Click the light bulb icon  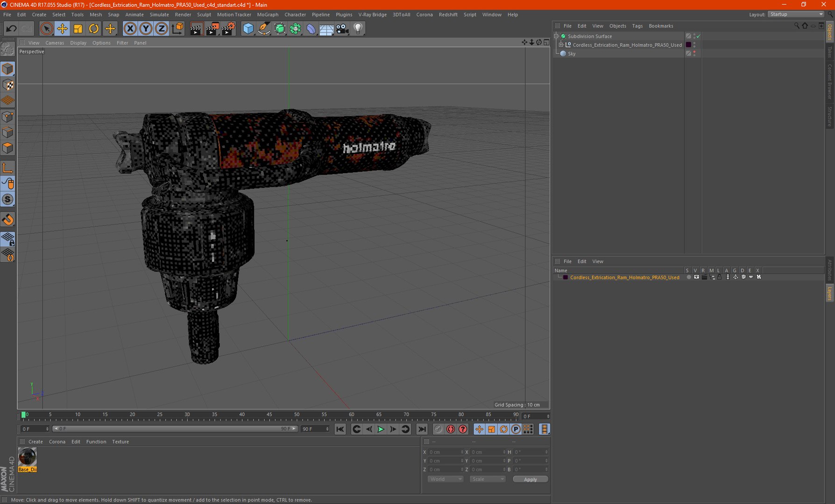[x=358, y=29]
